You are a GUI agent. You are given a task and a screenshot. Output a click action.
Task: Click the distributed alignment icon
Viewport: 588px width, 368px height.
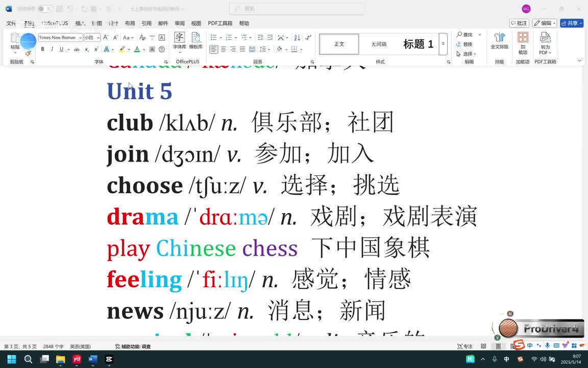[252, 49]
